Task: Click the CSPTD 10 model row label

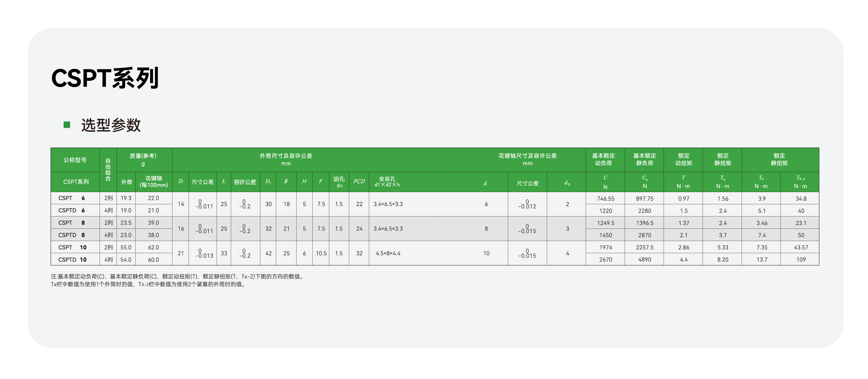Action: 72,260
